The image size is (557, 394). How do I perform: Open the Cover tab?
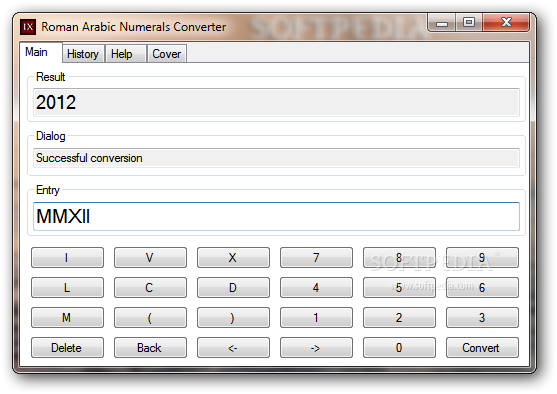coord(167,54)
